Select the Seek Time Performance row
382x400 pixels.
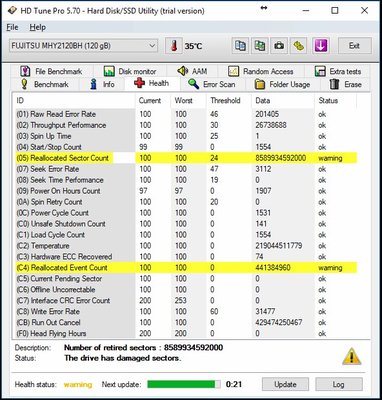[x=185, y=180]
